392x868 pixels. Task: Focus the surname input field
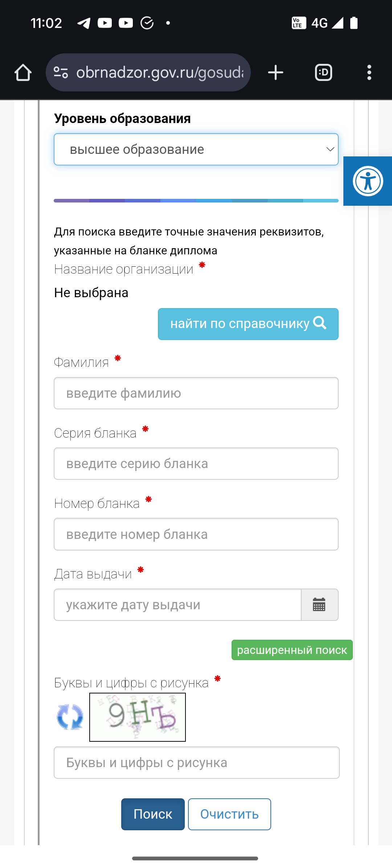[x=196, y=393]
